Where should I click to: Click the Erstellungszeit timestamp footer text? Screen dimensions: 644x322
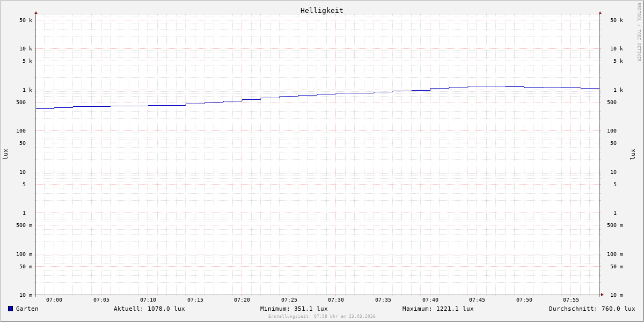pos(321,317)
